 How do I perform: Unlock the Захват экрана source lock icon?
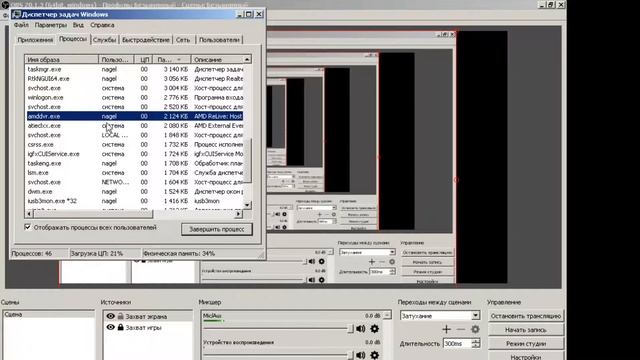(120, 316)
